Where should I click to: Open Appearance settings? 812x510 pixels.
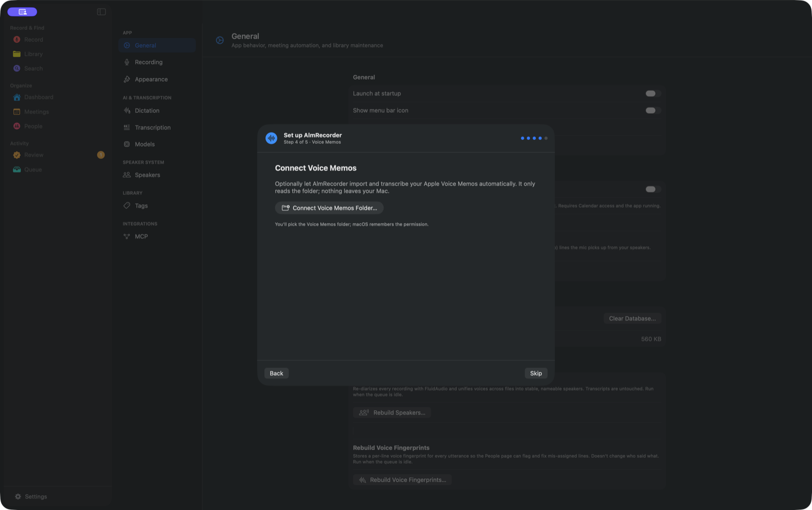point(157,79)
